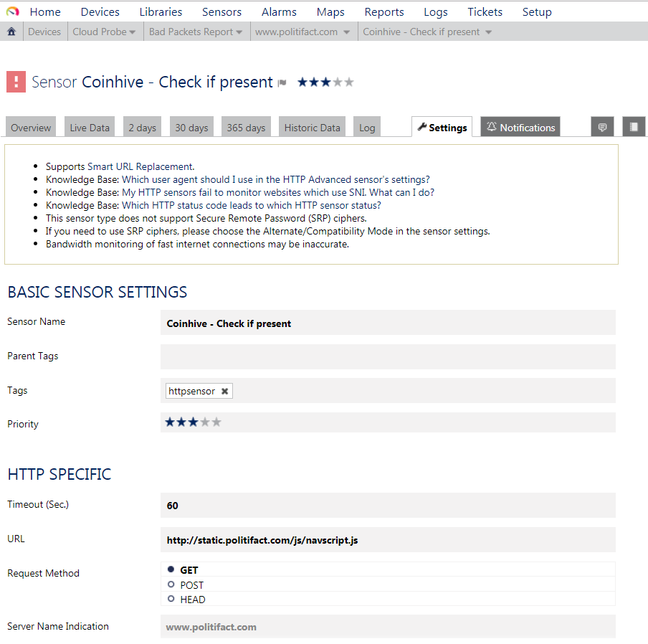Expand Coinhive - Check if present breadcrumb dropdown
This screenshot has height=644, width=648.
click(x=488, y=32)
